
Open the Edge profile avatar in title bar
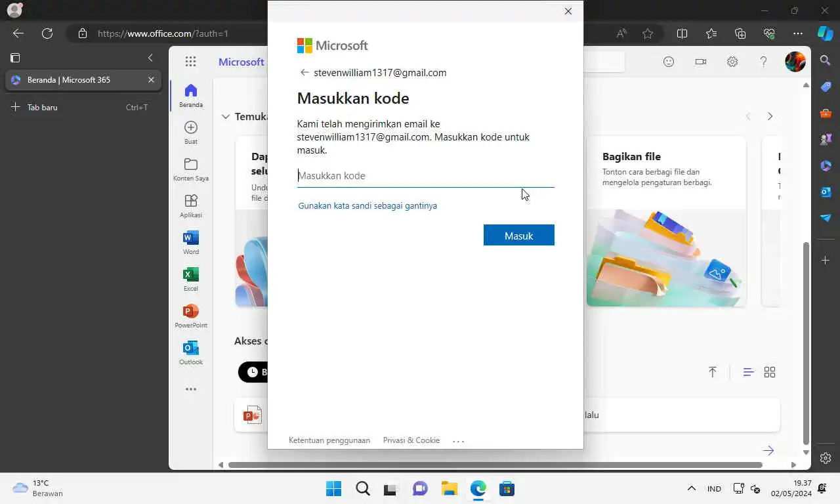click(x=14, y=10)
